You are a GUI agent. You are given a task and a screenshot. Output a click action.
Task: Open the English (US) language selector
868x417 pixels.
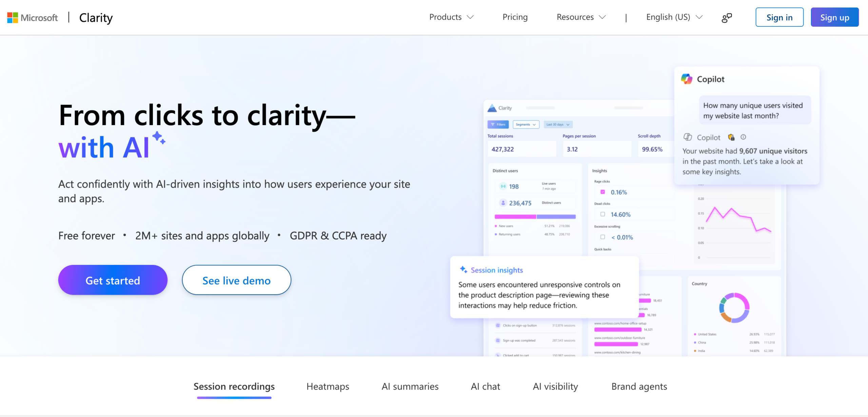(x=674, y=17)
